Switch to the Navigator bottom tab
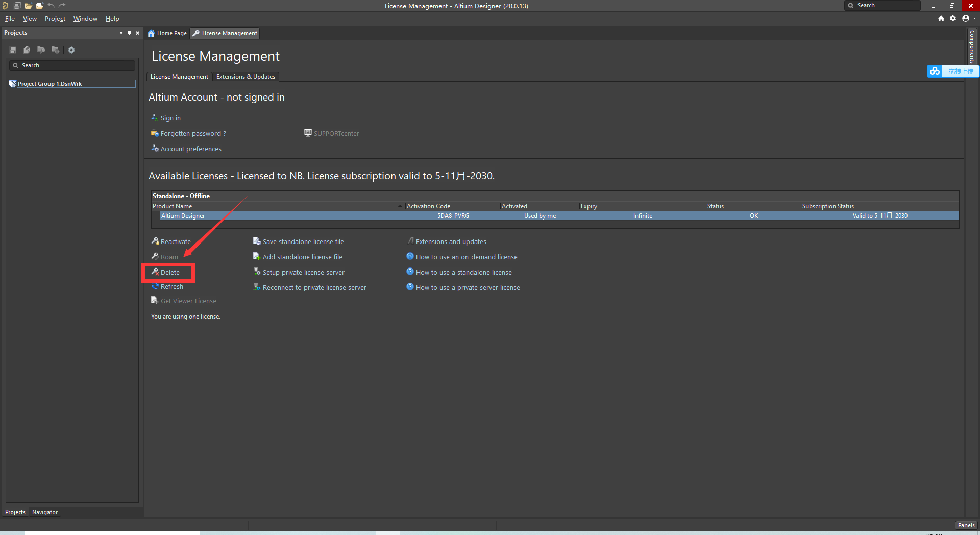 (45, 512)
